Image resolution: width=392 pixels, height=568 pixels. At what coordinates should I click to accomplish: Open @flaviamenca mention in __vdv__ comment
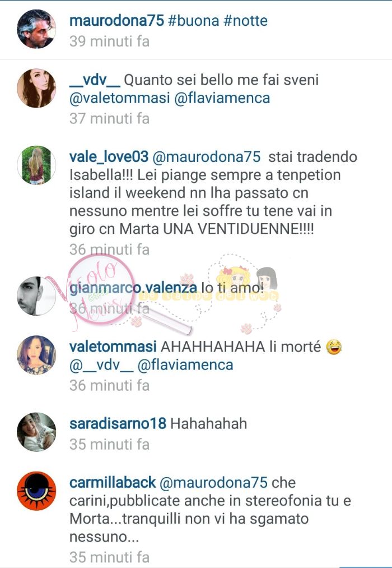pyautogui.click(x=222, y=98)
